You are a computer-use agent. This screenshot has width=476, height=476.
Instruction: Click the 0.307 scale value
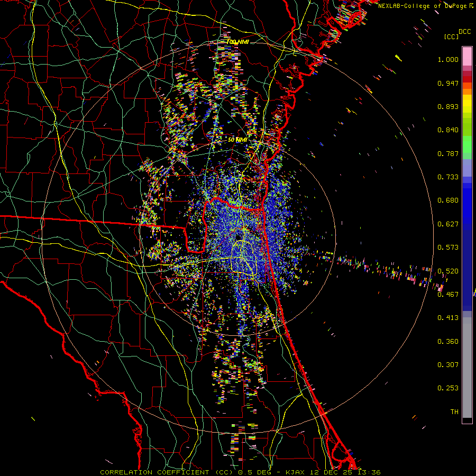coord(448,365)
